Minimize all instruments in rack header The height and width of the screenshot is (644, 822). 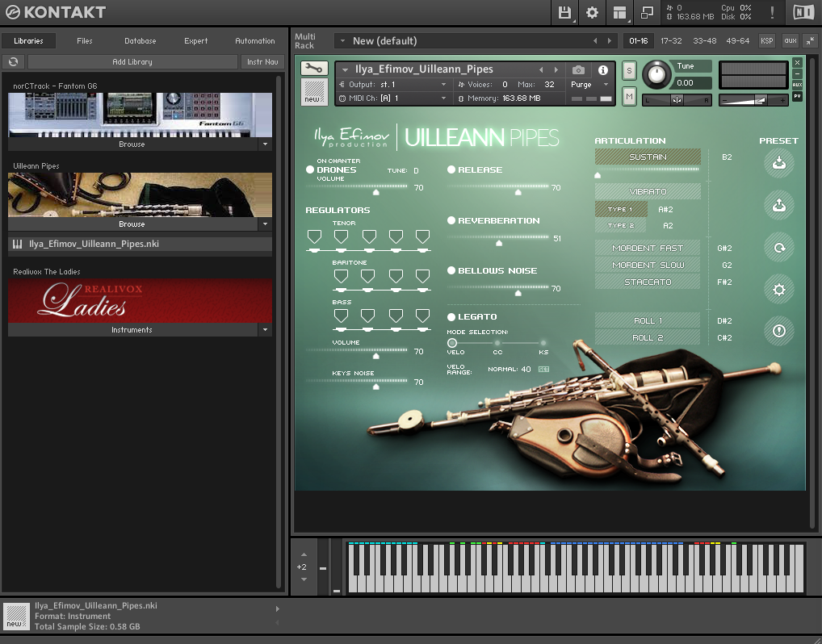point(811,41)
